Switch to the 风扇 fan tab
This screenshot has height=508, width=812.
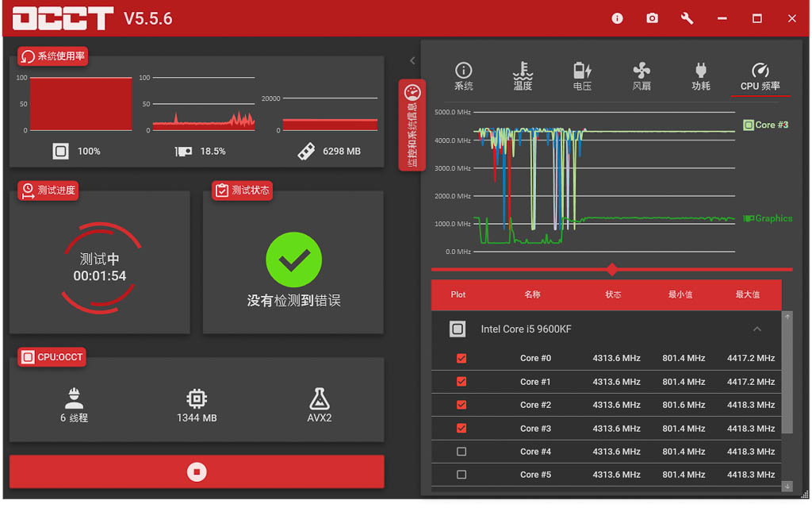pos(641,77)
